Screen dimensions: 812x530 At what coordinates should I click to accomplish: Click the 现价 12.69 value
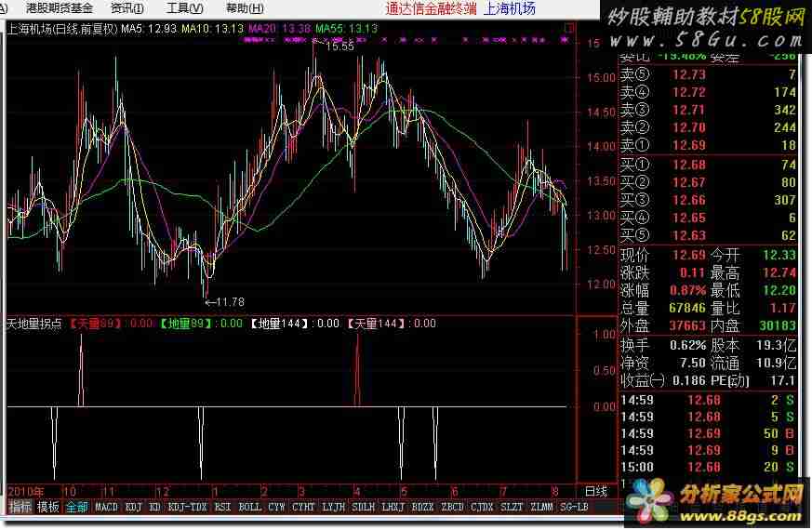(x=688, y=255)
